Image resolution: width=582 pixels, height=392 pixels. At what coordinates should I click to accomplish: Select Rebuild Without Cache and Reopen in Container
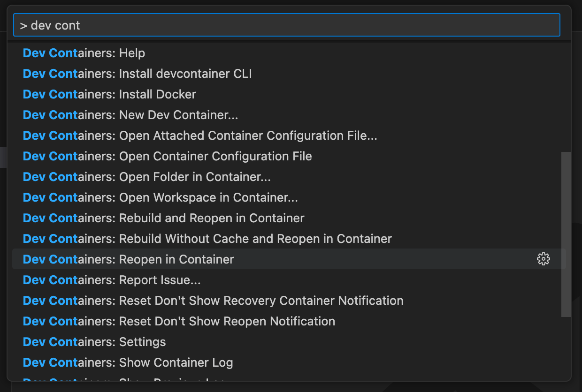(207, 239)
